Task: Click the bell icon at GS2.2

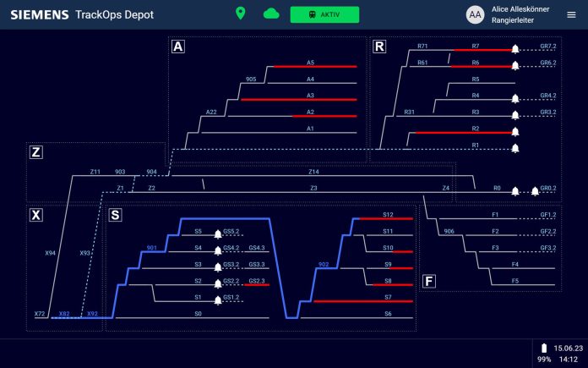Action: (x=218, y=284)
